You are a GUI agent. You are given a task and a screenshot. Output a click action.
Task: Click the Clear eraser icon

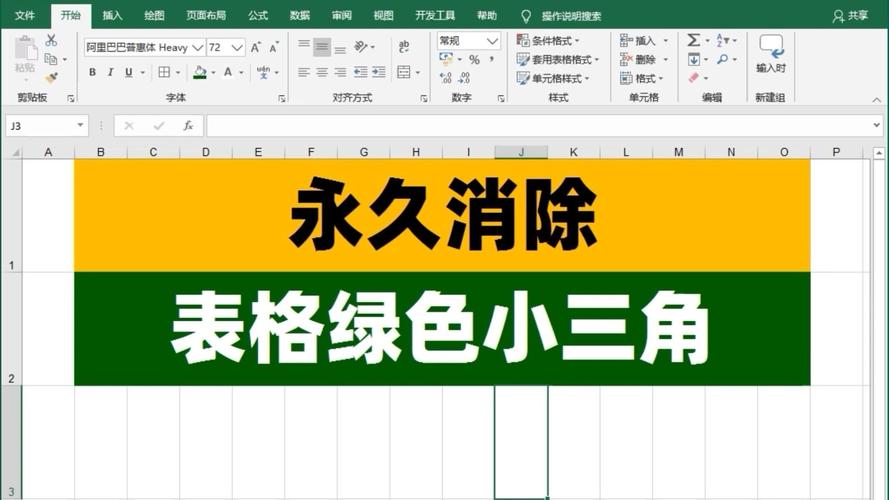(694, 78)
